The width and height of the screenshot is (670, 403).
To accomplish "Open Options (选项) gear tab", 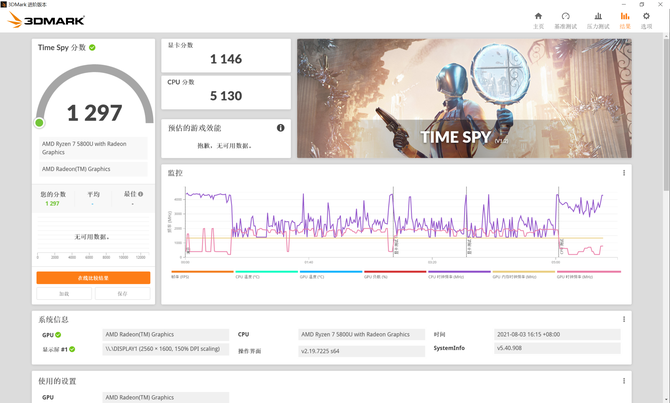I will click(x=646, y=20).
